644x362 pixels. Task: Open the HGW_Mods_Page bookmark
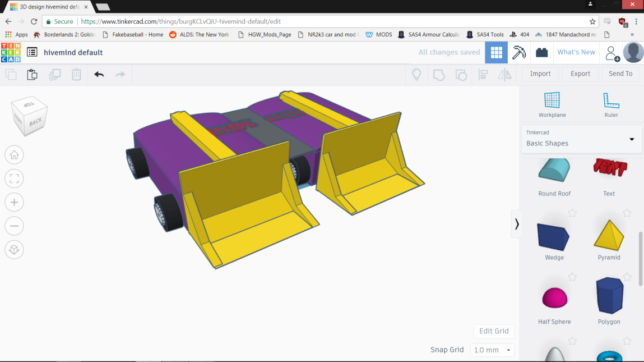(265, 35)
